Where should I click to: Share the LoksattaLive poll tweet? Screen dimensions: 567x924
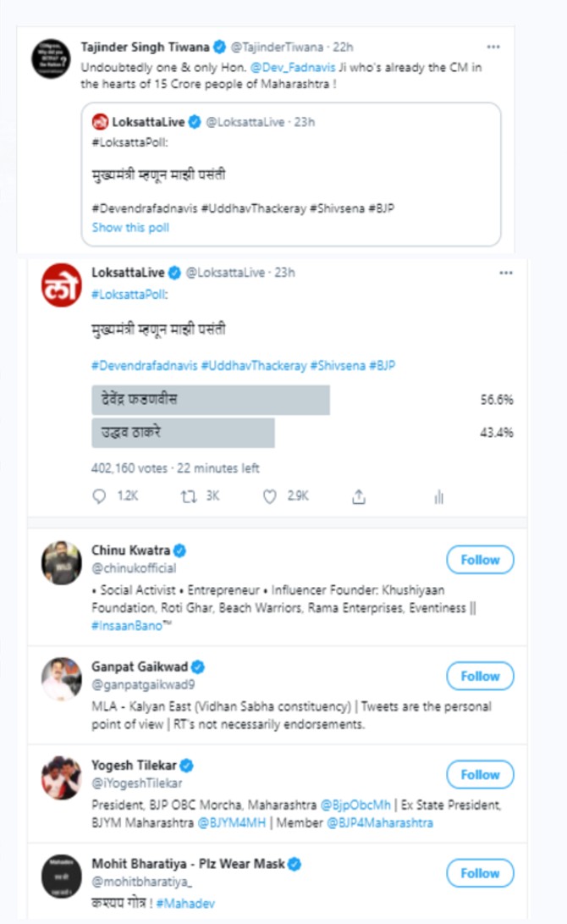tap(359, 497)
